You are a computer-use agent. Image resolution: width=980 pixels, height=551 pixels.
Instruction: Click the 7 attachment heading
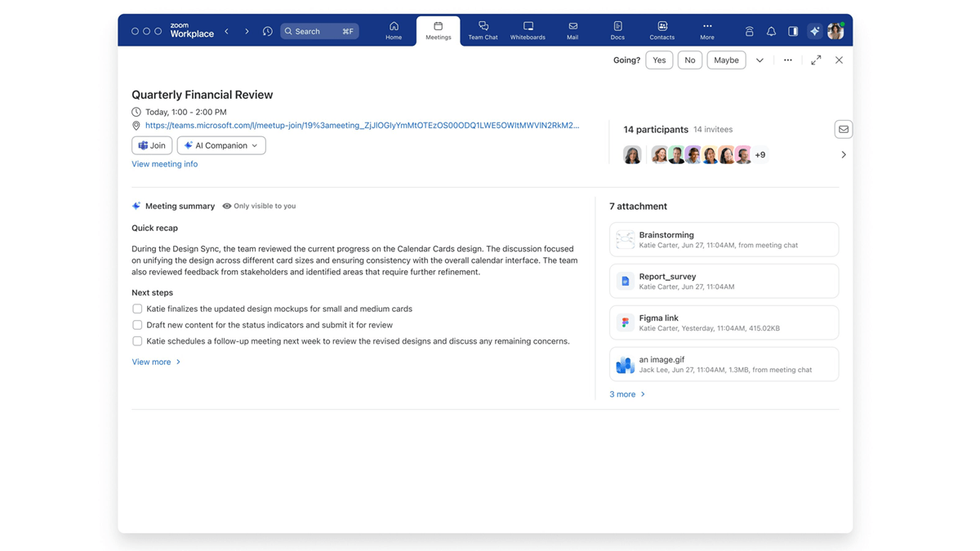638,207
